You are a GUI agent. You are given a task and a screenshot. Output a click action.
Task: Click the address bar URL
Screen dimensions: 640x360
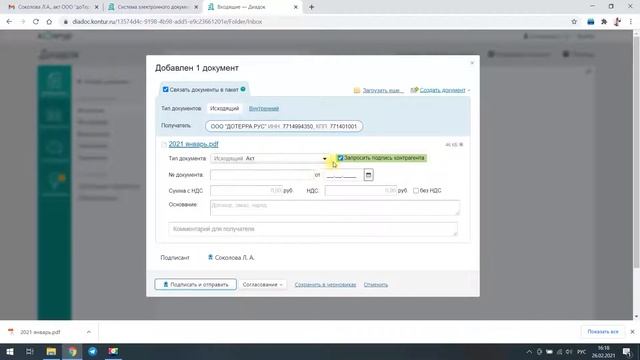tap(167, 22)
